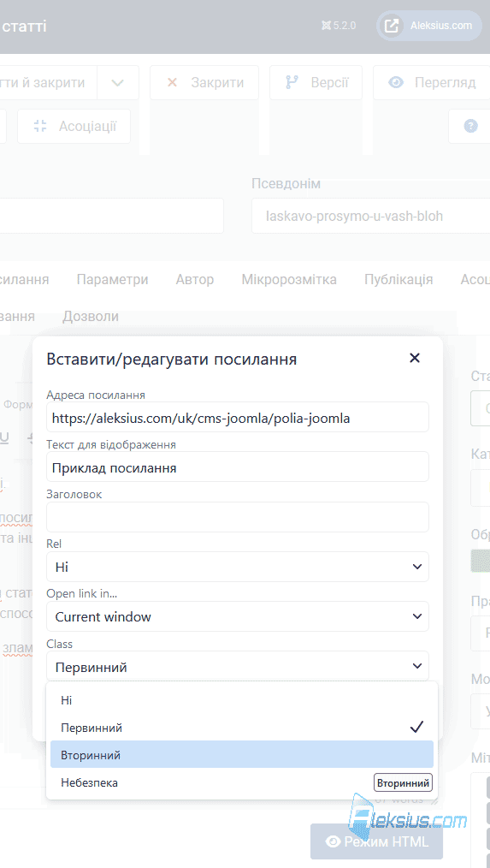This screenshot has height=868, width=490.
Task: Click the contract icon in Асоціації button
Action: 40,126
